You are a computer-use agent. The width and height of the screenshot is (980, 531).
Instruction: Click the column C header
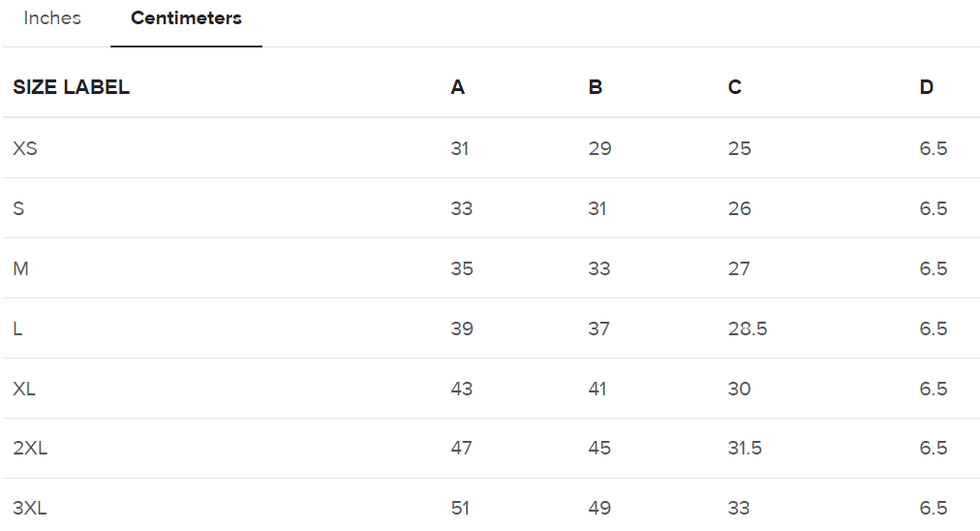[735, 87]
